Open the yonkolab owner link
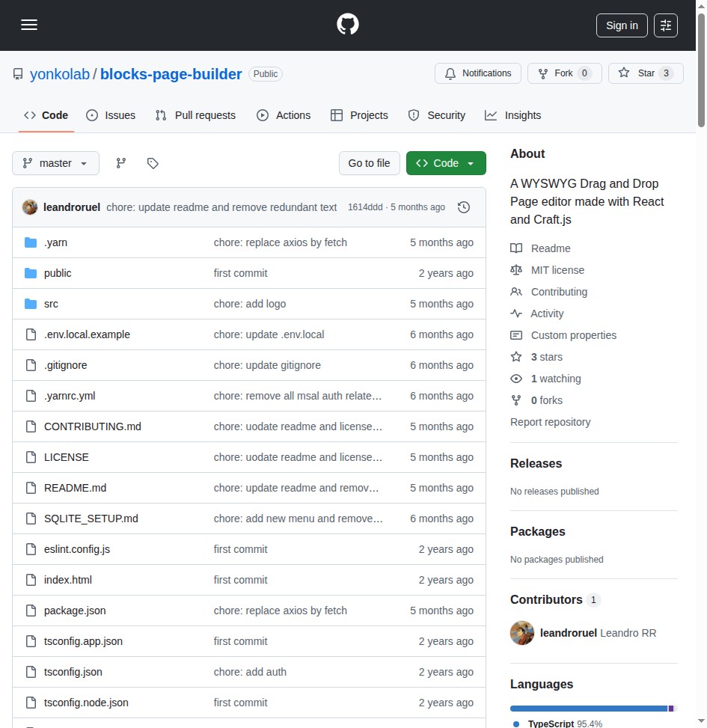 pyautogui.click(x=59, y=74)
